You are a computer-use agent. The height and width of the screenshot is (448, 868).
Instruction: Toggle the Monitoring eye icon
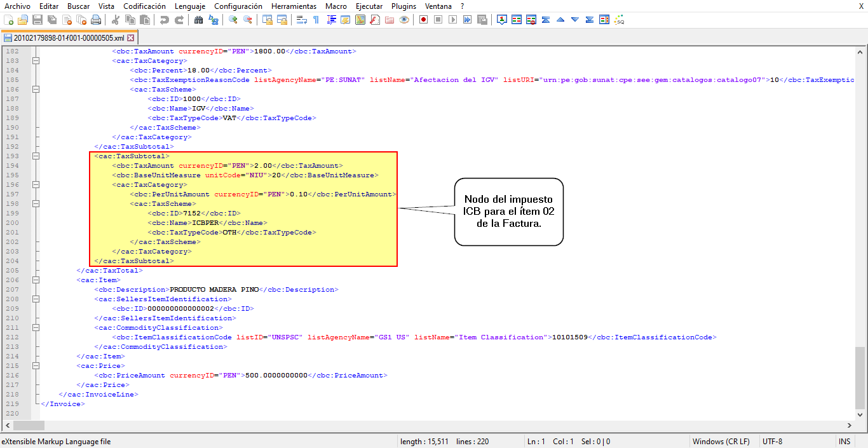404,20
